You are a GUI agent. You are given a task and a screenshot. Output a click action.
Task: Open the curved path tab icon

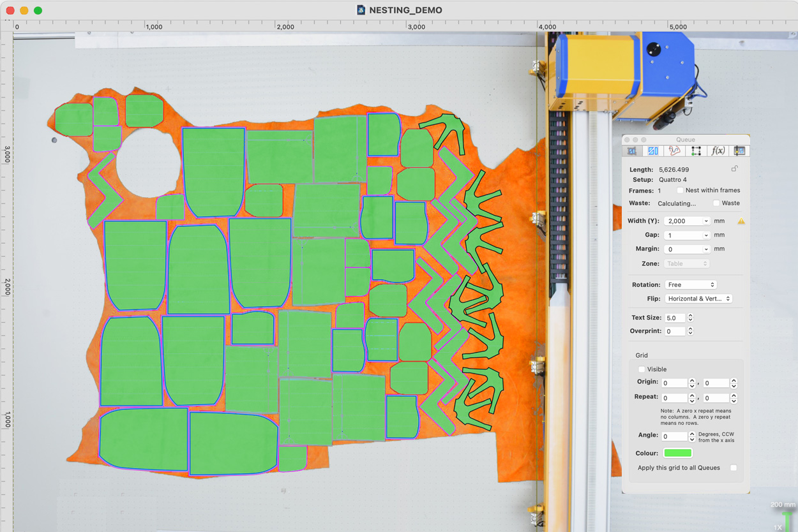coord(674,151)
